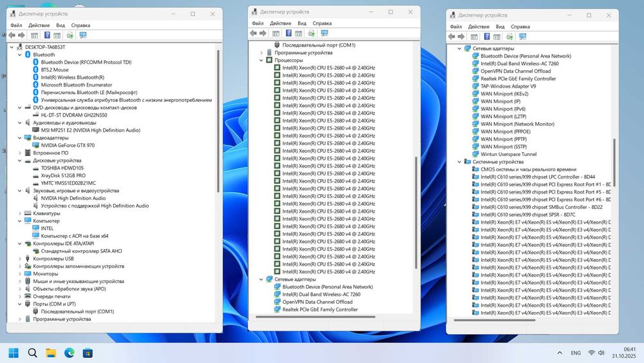This screenshot has width=644, height=363.
Task: Click Forward arrow in left Device Manager toolbar
Action: pyautogui.click(x=21, y=35)
